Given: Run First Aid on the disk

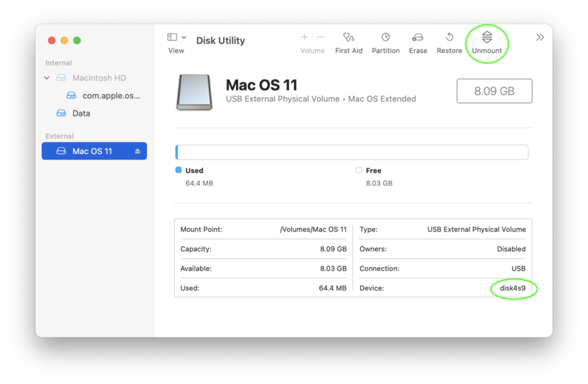Looking at the screenshot, I should (348, 43).
